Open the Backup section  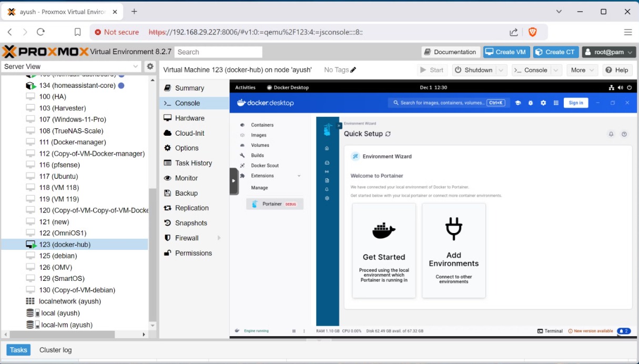tap(194, 193)
